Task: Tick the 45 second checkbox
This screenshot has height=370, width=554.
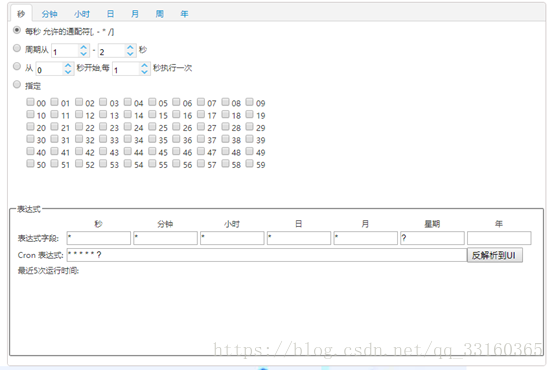Action: click(152, 151)
